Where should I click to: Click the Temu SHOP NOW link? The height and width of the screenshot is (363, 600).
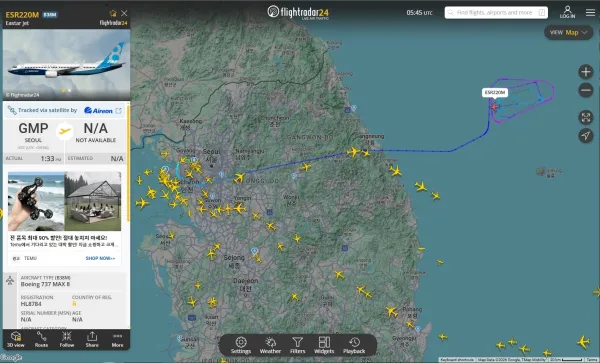pyautogui.click(x=100, y=258)
